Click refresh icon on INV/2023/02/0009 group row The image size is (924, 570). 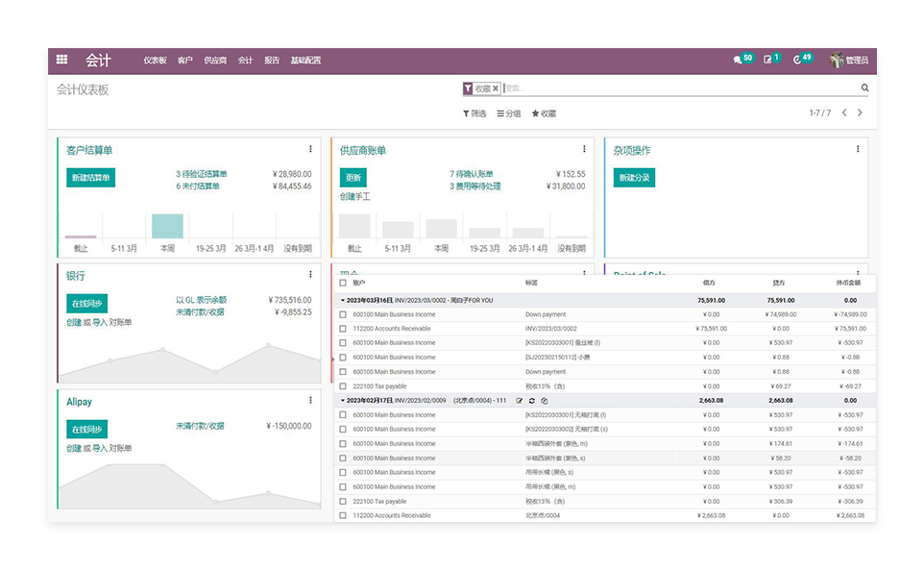(x=532, y=401)
